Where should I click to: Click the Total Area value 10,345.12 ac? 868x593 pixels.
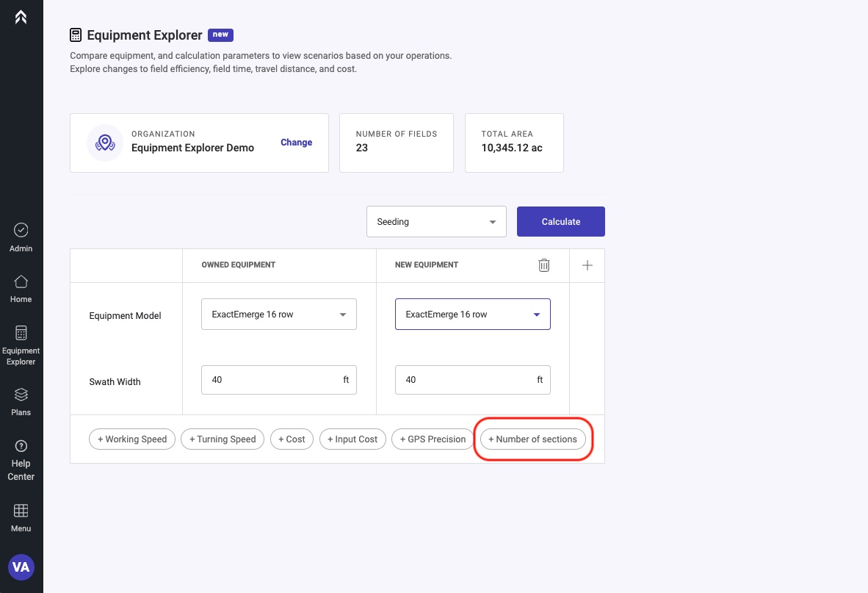(x=512, y=148)
